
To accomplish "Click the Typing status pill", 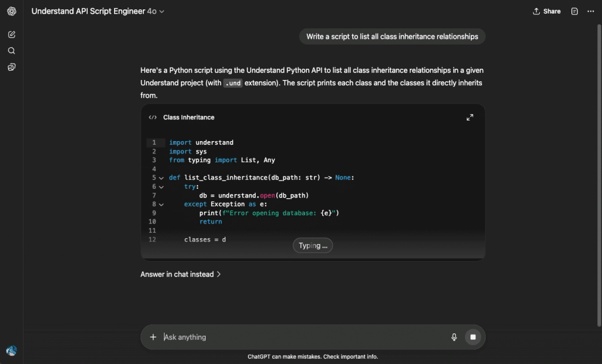I will [313, 246].
